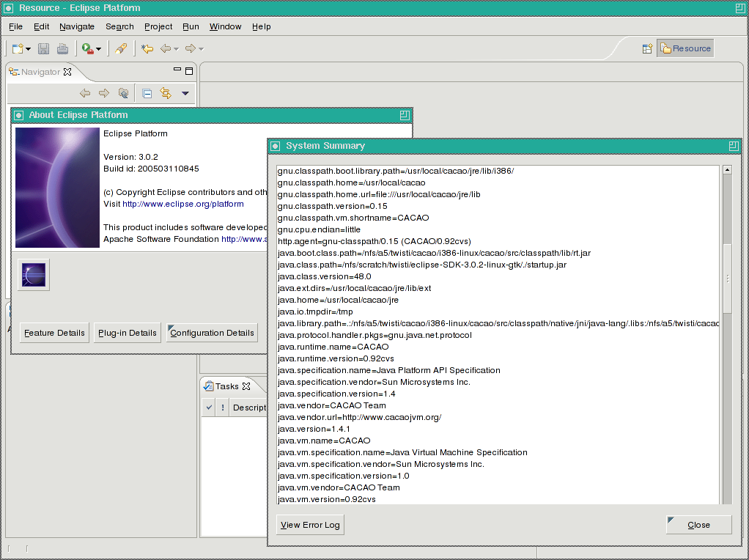749x560 pixels.
Task: Click the line 'gnu.cpu.endian=little'
Action: (319, 230)
